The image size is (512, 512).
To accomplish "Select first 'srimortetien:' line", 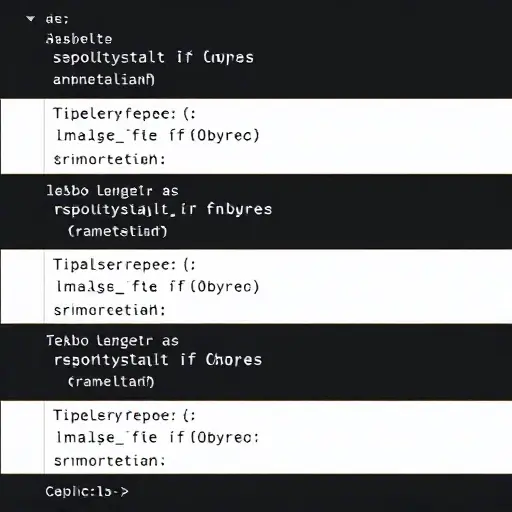I will (109, 159).
